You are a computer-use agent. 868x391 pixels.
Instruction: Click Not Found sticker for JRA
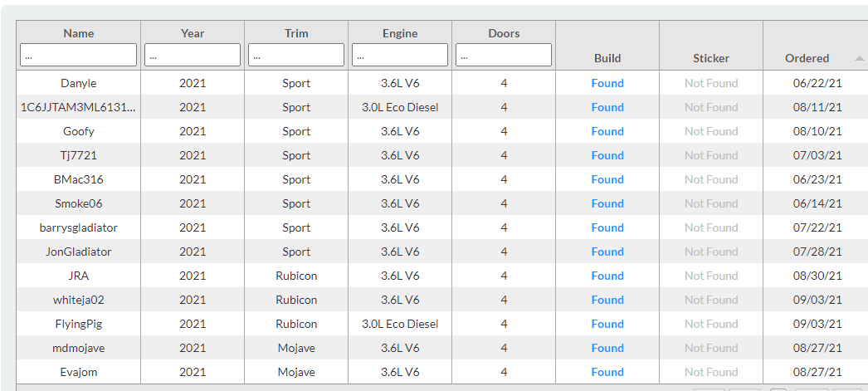point(711,276)
